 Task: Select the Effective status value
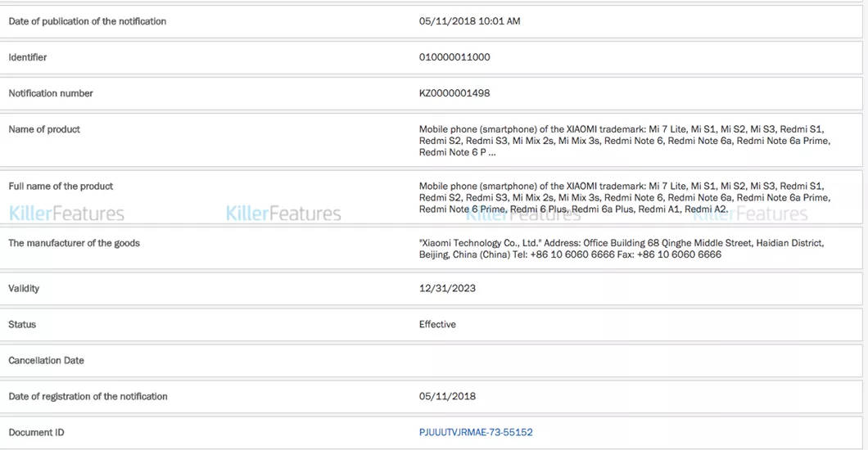[437, 325]
